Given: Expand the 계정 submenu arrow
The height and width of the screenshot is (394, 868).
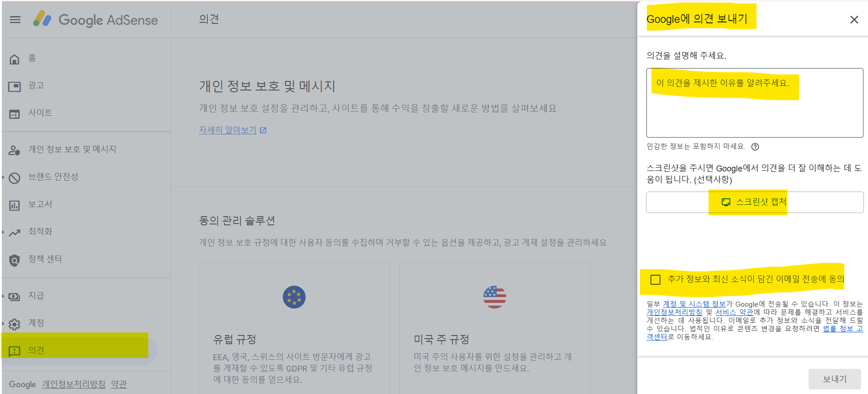Looking at the screenshot, I should pos(3,323).
